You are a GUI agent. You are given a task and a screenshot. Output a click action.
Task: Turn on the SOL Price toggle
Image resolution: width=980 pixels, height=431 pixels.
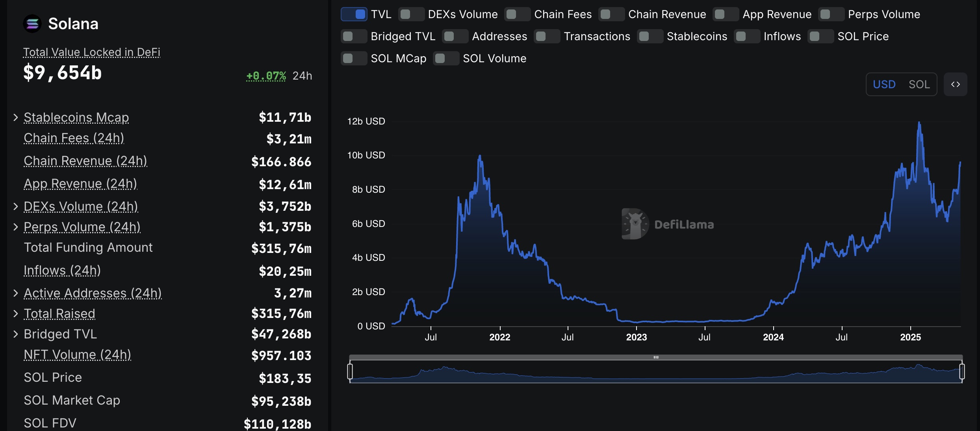tap(820, 36)
